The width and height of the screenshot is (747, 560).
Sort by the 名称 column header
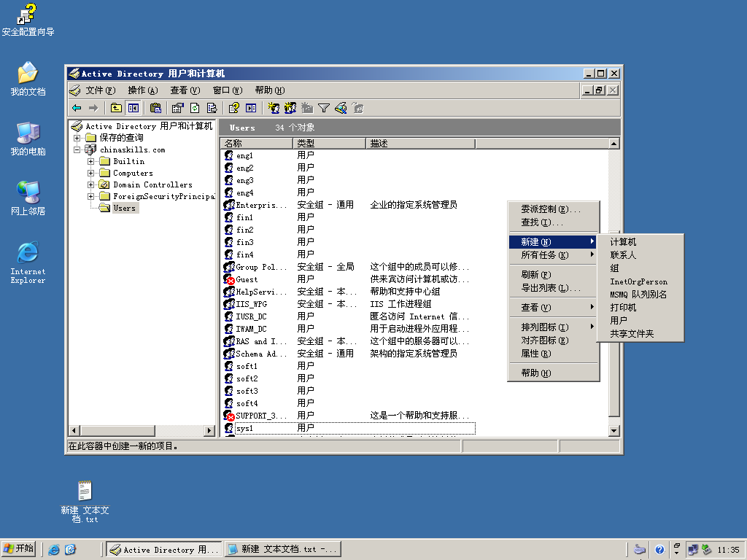pos(257,144)
